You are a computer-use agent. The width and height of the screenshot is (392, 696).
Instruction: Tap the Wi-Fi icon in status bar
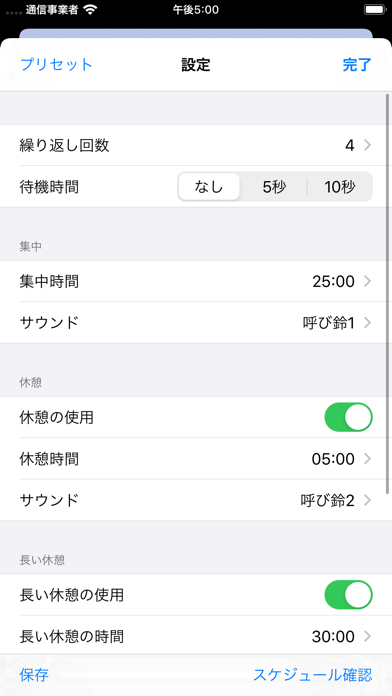click(x=91, y=10)
